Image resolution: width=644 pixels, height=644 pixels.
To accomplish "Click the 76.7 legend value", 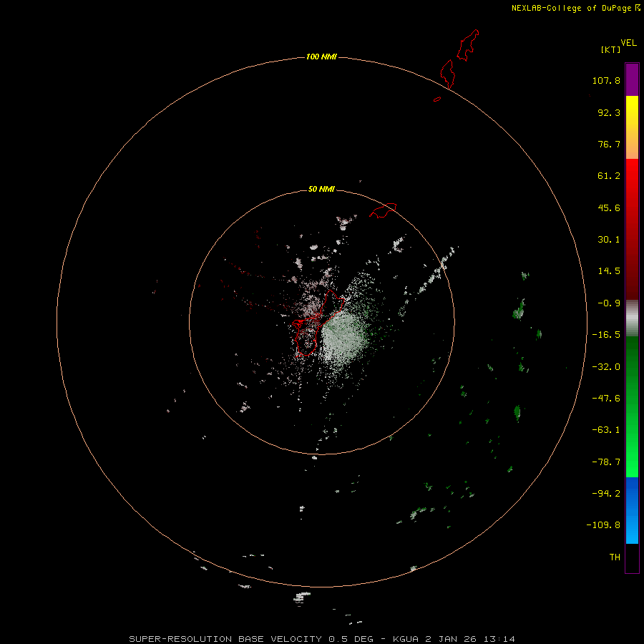I will pos(609,144).
